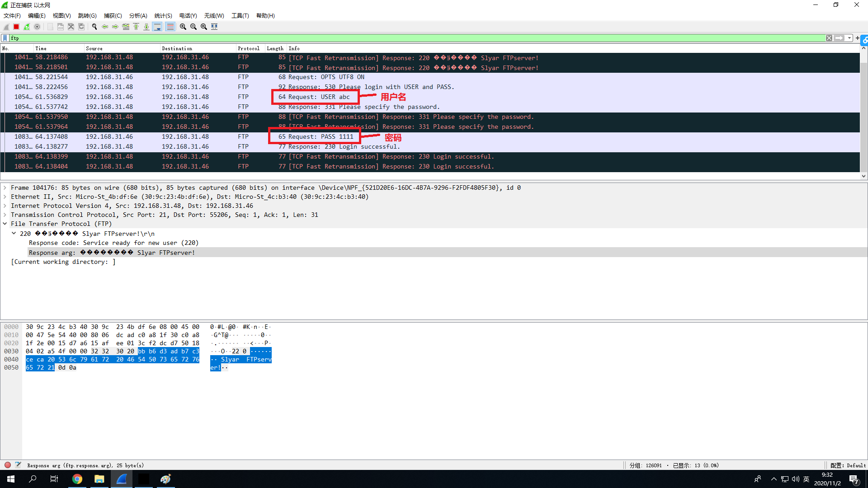The image size is (868, 488).
Task: Open capture options gear icon
Action: 37,27
